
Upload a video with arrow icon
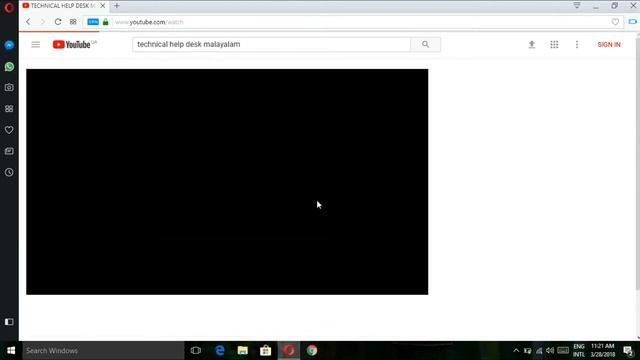point(531,44)
